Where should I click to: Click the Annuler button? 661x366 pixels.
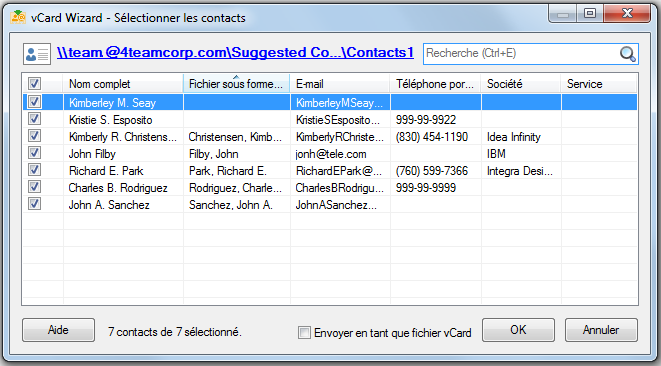coord(601,330)
